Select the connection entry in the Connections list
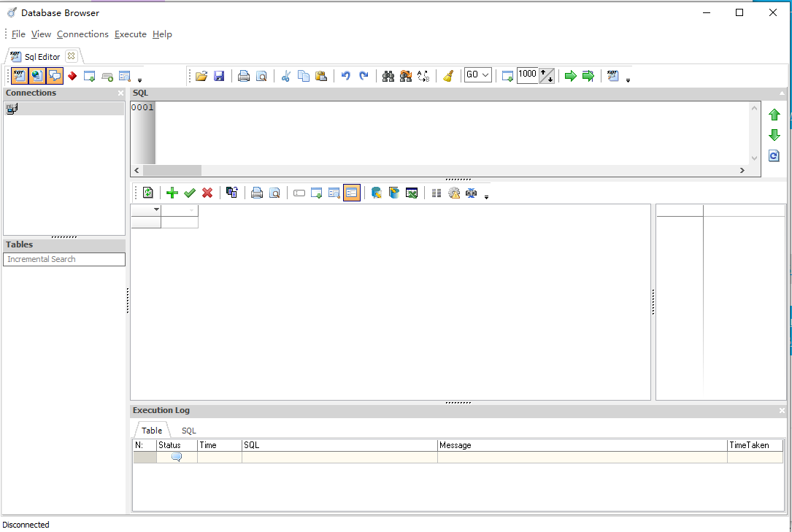 tap(64, 109)
